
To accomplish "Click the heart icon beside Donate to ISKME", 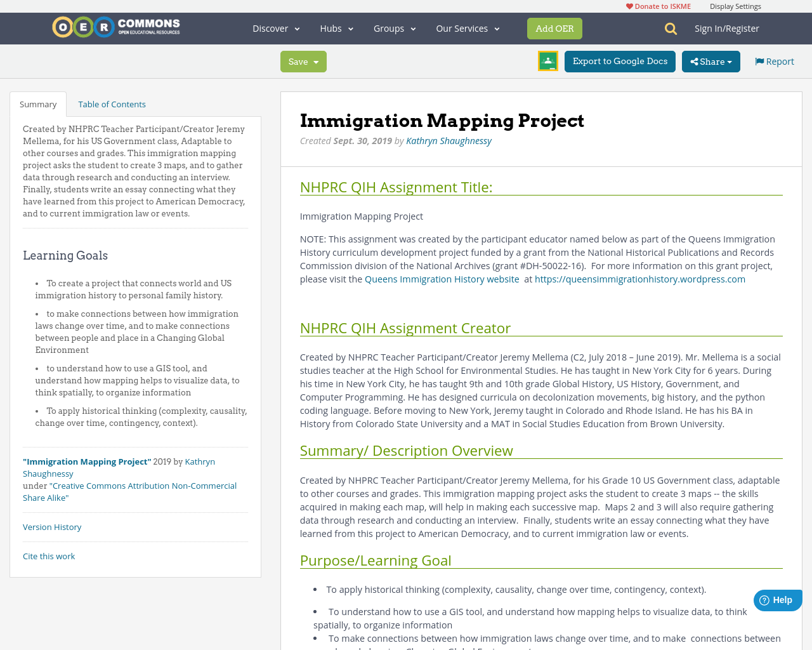I will [629, 5].
